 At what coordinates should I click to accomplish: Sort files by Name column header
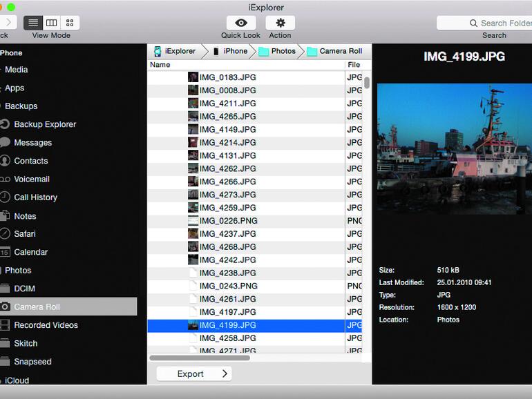point(160,65)
